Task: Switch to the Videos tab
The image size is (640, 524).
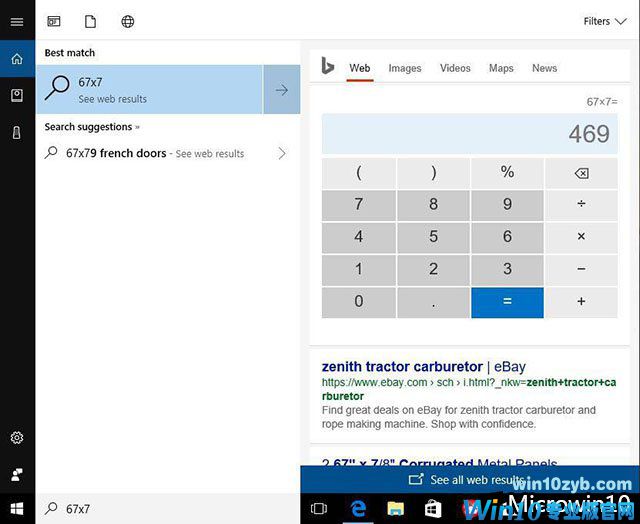Action: [455, 68]
